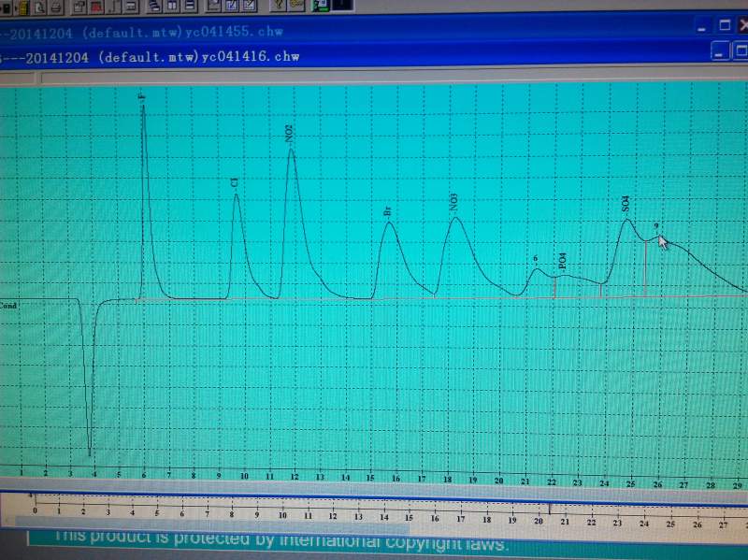Click the red toolbar icon
The image size is (748, 560).
tap(96, 7)
